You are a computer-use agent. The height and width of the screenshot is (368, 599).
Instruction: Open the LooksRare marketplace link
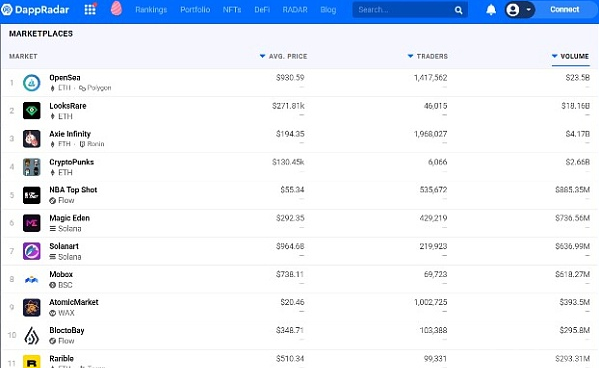68,106
